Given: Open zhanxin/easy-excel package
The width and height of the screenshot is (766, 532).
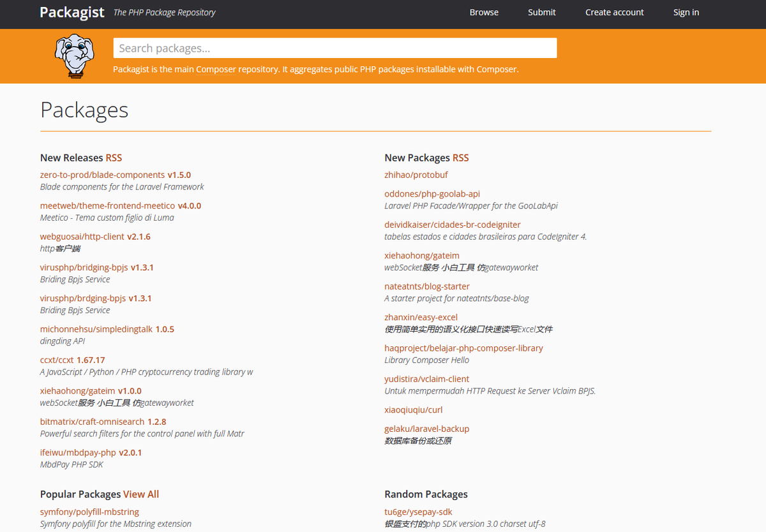Looking at the screenshot, I should 421,317.
